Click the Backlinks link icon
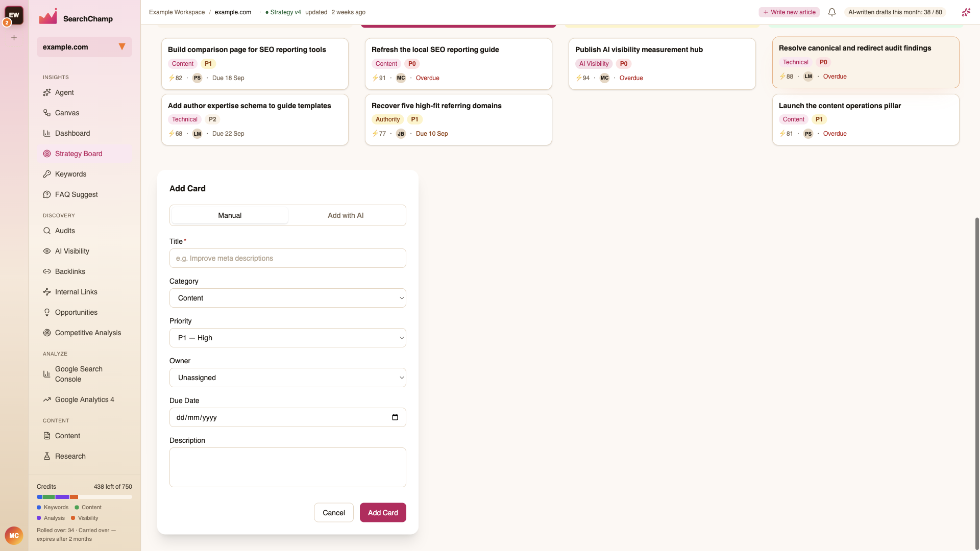 [47, 271]
